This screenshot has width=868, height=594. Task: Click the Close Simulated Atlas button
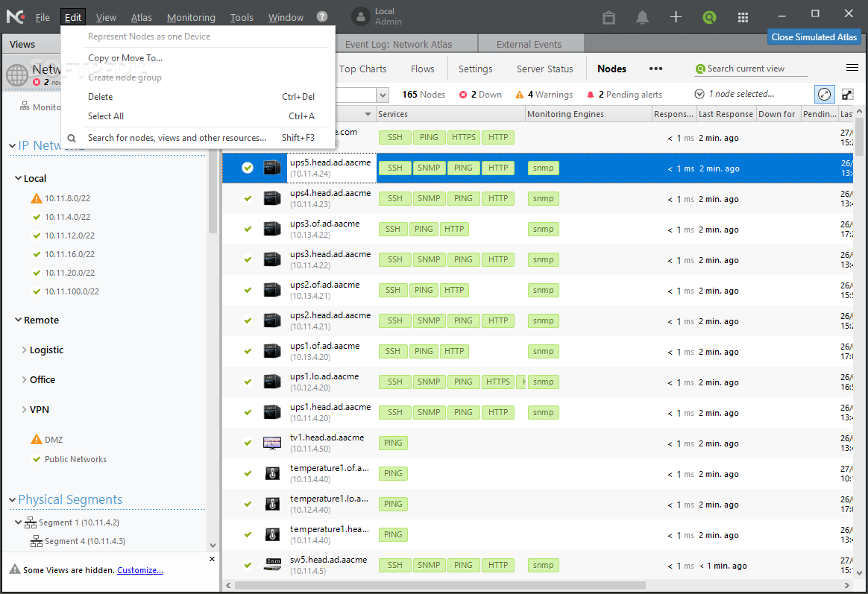[x=814, y=37]
